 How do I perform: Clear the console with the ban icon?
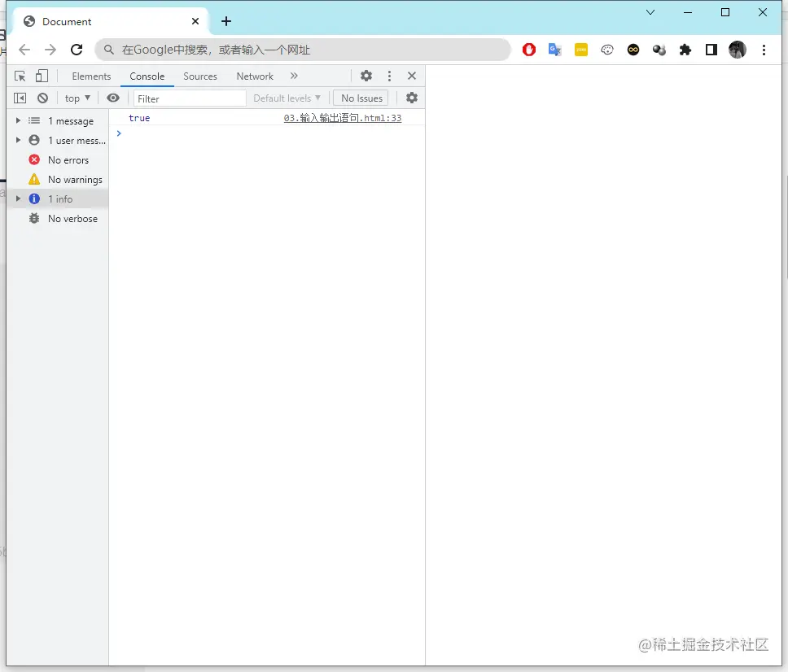click(x=42, y=98)
